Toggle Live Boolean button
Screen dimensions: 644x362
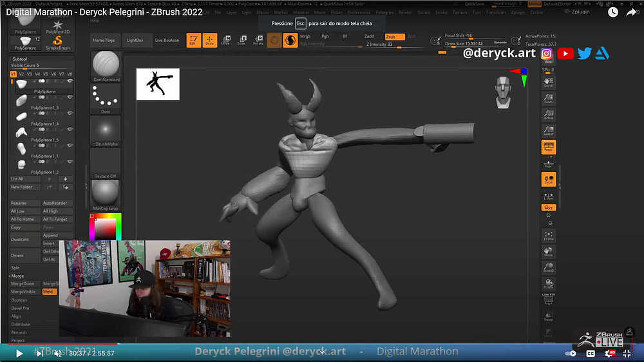click(x=167, y=41)
